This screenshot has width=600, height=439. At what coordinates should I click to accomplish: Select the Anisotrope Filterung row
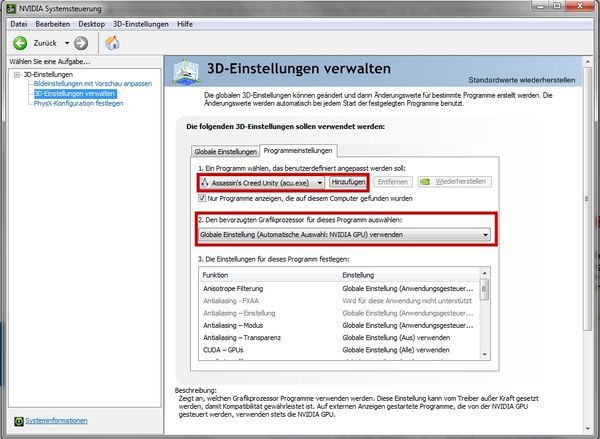(x=339, y=289)
